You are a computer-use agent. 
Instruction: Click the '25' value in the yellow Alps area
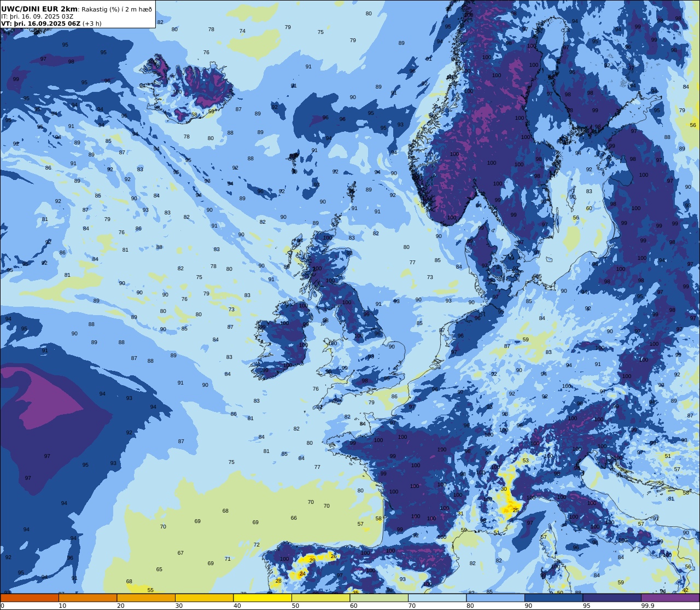pyautogui.click(x=516, y=510)
